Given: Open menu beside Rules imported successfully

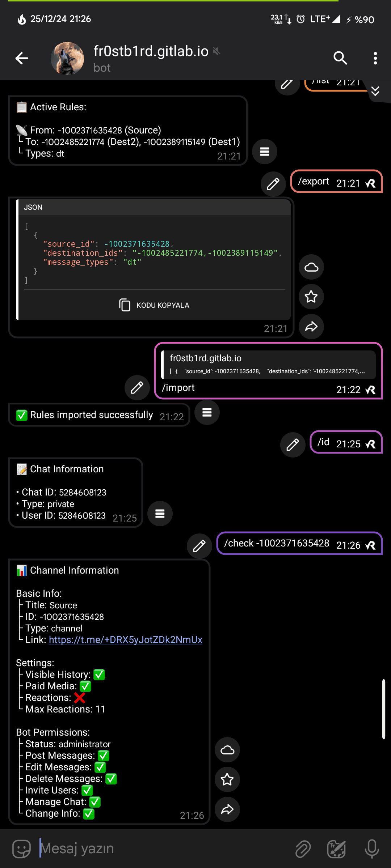Looking at the screenshot, I should (207, 412).
